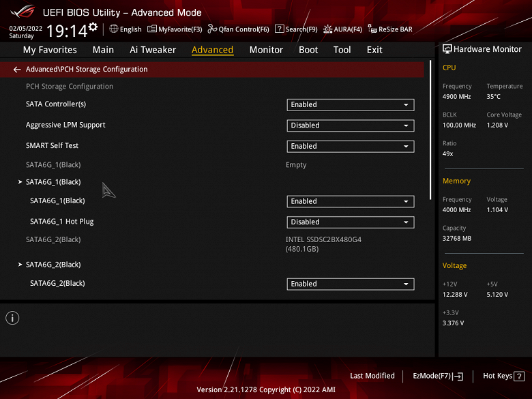Open Search(F9) in the toolbar
The height and width of the screenshot is (399, 532).
[296, 29]
